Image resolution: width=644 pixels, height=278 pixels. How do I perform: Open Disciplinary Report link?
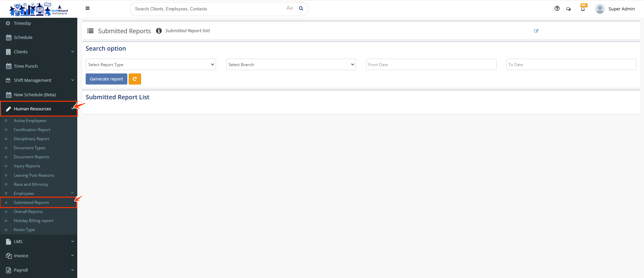(x=31, y=139)
